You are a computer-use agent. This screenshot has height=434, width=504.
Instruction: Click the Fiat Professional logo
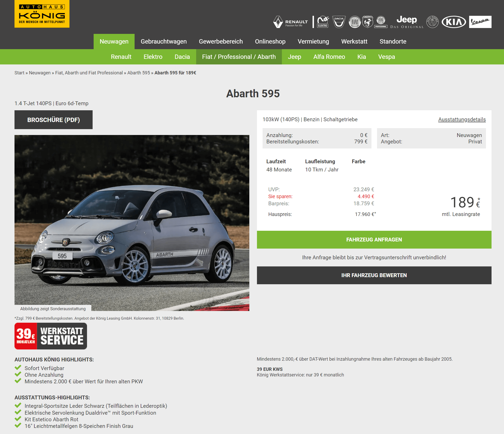pos(381,22)
